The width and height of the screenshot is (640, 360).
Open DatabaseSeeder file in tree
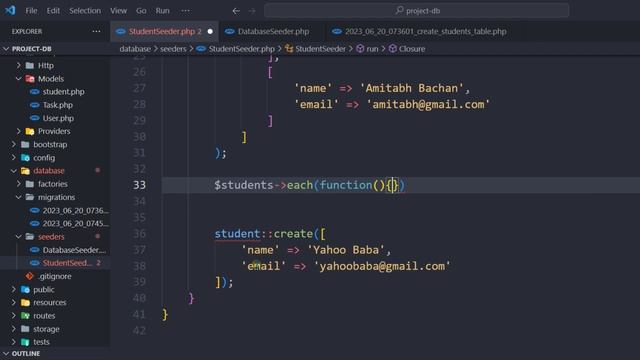click(74, 250)
